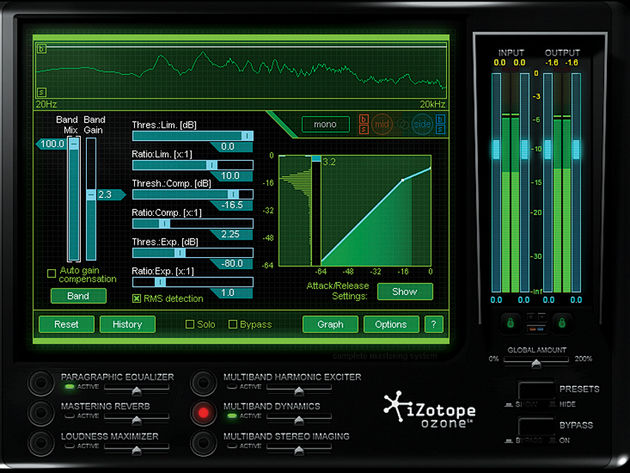
Task: Click the blue side circle icon
Action: point(422,124)
